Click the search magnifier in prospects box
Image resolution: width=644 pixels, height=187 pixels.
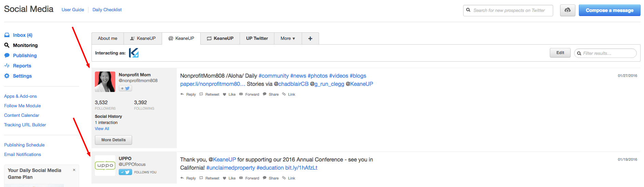click(x=469, y=10)
